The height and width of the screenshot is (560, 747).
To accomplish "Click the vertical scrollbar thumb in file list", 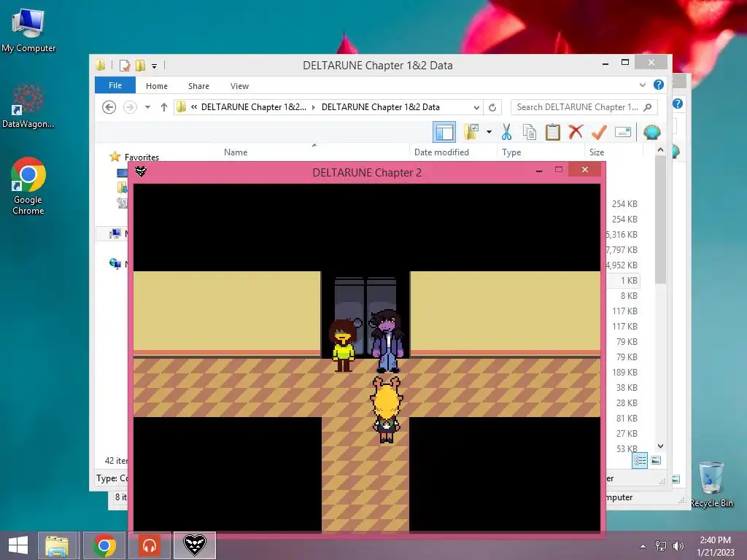I will tap(660, 219).
